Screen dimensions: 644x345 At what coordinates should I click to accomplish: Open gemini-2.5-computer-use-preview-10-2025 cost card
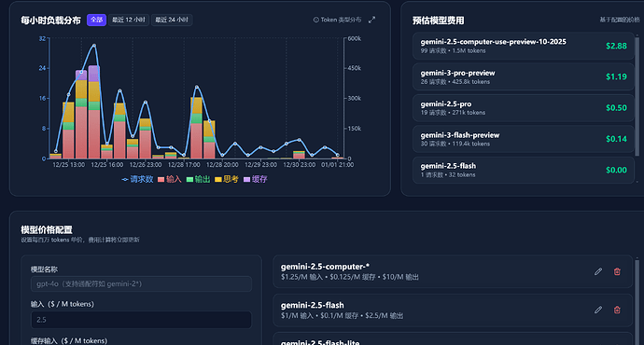(x=524, y=46)
